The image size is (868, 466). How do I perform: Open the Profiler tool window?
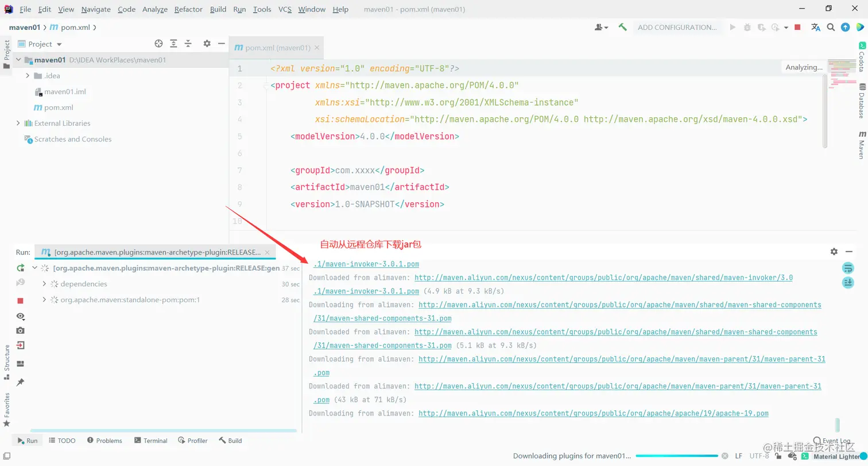(x=192, y=441)
